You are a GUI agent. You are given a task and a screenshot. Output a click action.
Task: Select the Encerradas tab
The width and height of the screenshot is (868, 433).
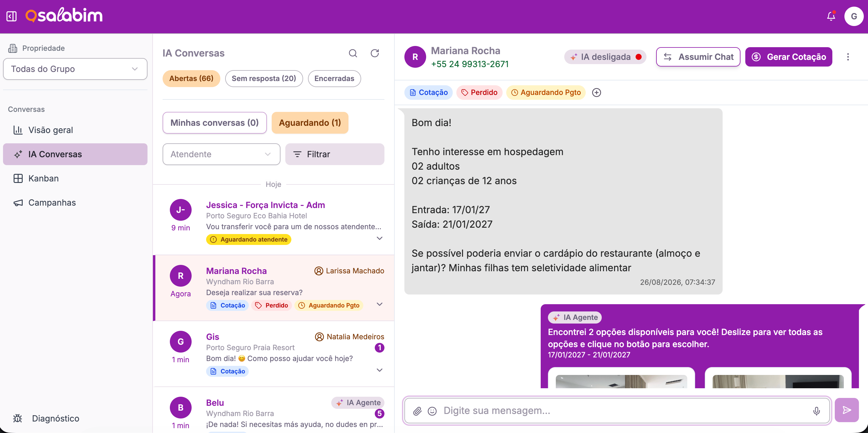[x=334, y=79]
